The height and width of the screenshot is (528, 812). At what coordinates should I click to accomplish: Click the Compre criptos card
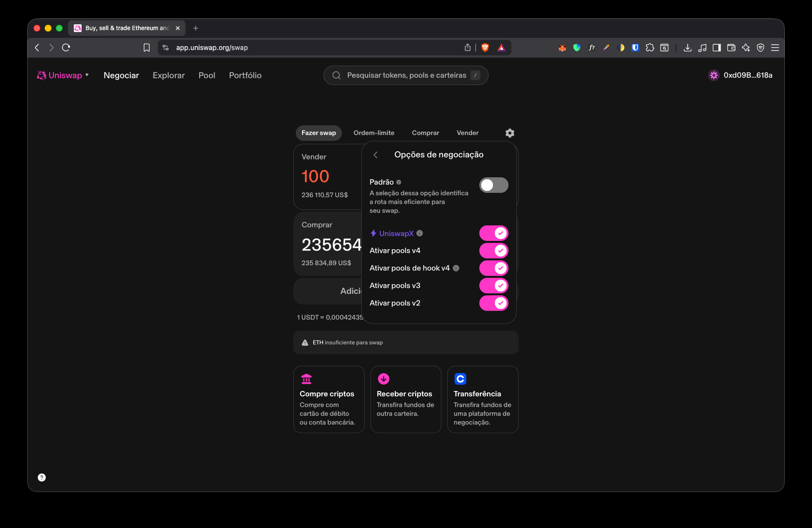click(x=329, y=399)
